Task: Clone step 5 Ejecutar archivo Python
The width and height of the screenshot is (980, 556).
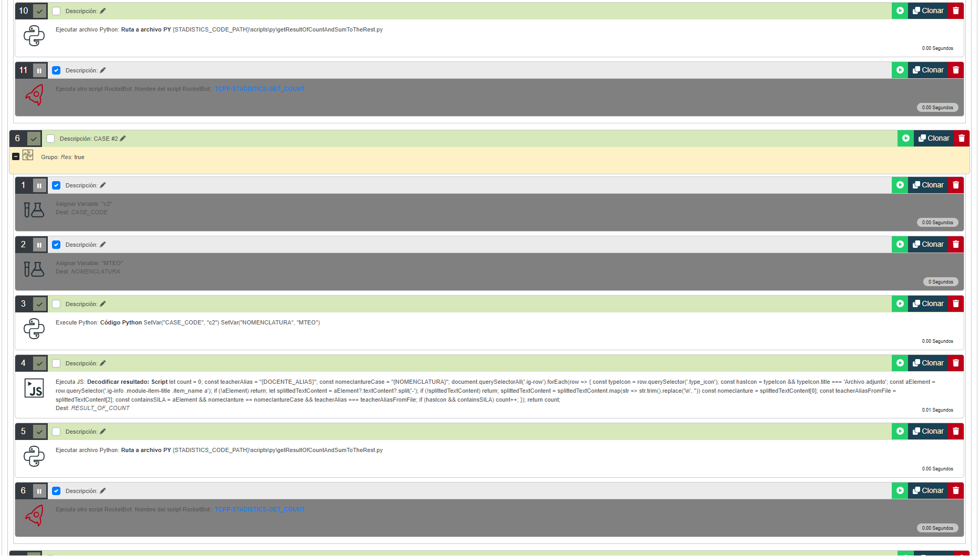Action: pos(927,432)
